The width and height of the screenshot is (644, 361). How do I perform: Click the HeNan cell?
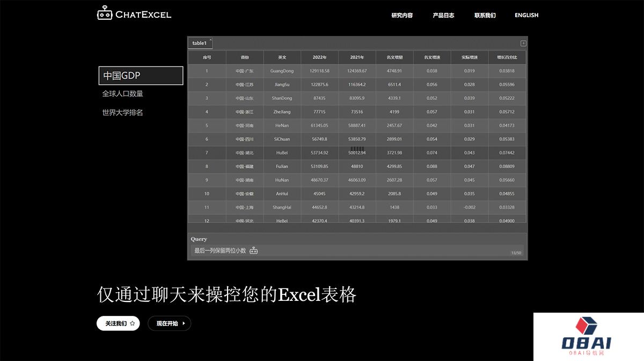282,125
